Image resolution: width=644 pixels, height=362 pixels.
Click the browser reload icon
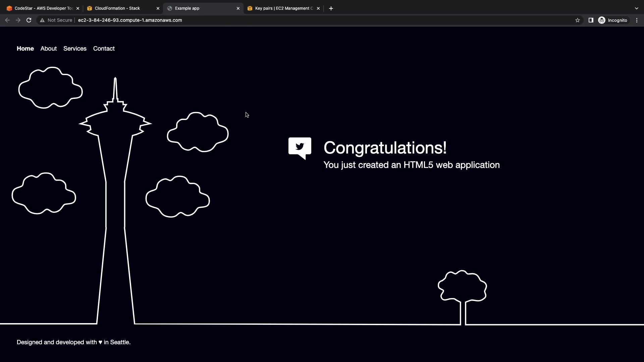point(29,20)
